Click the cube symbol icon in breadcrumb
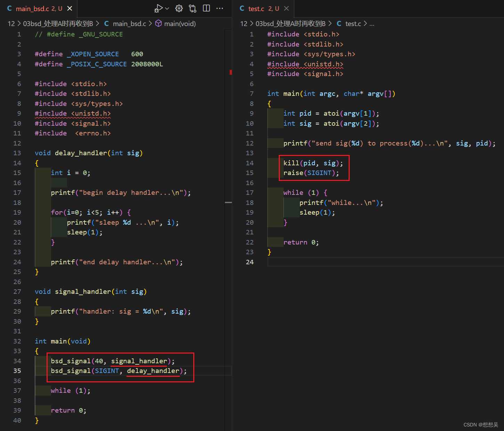 [x=158, y=24]
